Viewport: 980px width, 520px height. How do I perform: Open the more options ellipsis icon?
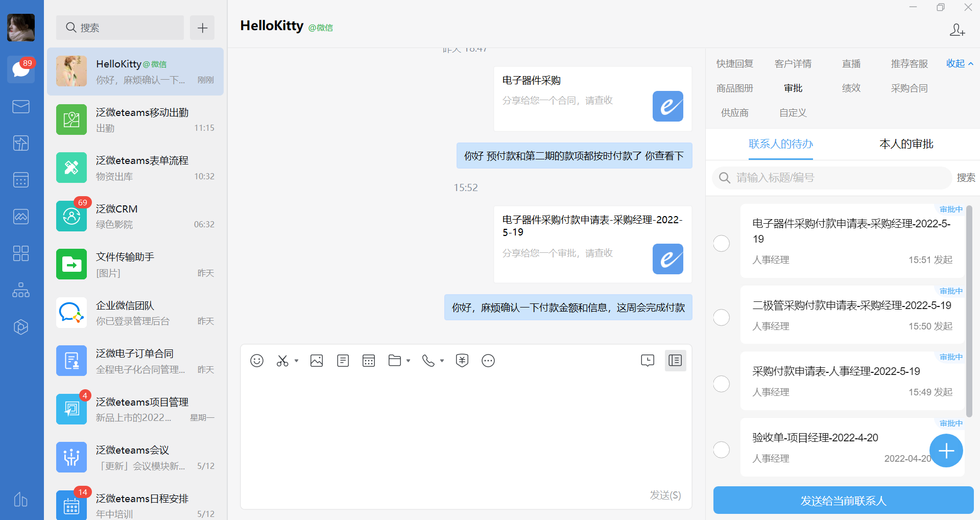(488, 361)
